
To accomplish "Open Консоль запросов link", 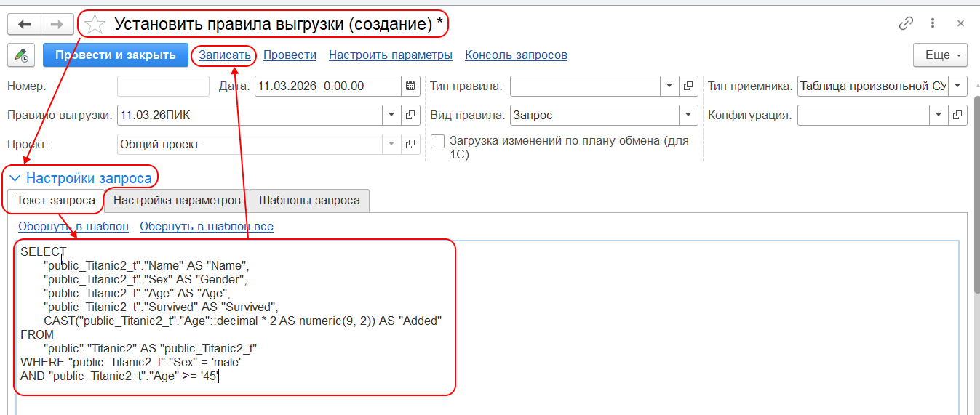I will pos(516,55).
